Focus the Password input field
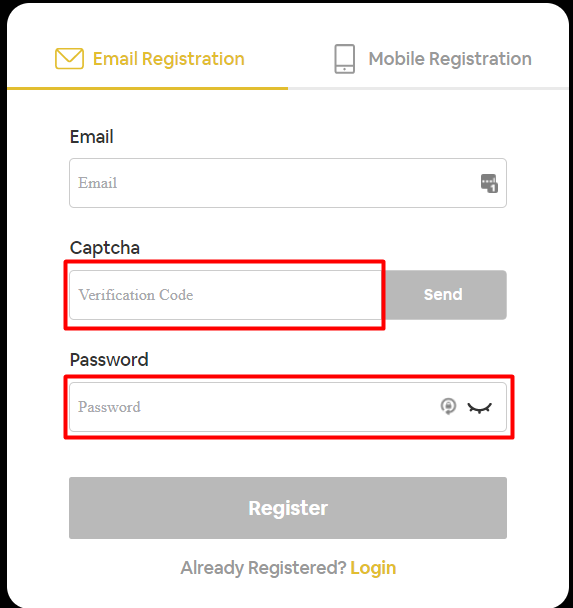573x608 pixels. (288, 407)
